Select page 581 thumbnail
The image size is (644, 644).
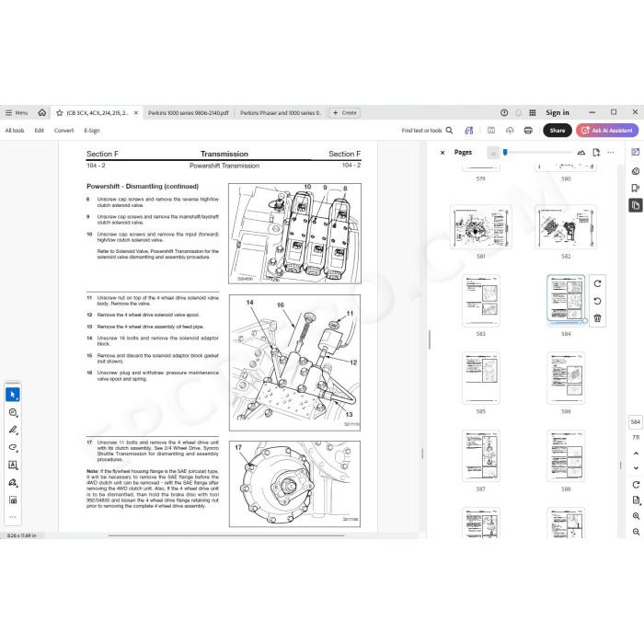pos(480,227)
